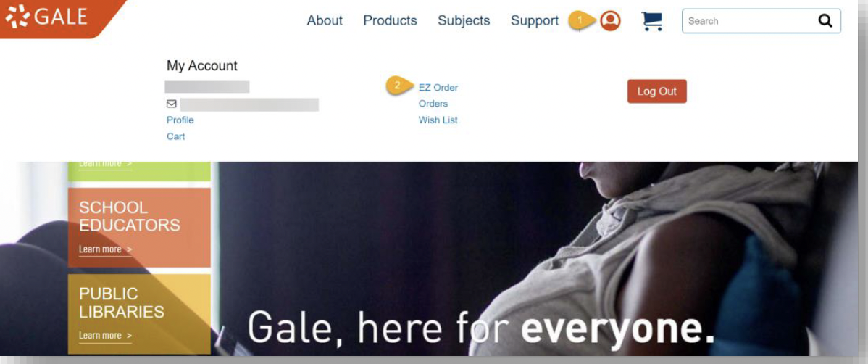The height and width of the screenshot is (364, 868).
Task: Open the EZ Order link
Action: pos(438,88)
